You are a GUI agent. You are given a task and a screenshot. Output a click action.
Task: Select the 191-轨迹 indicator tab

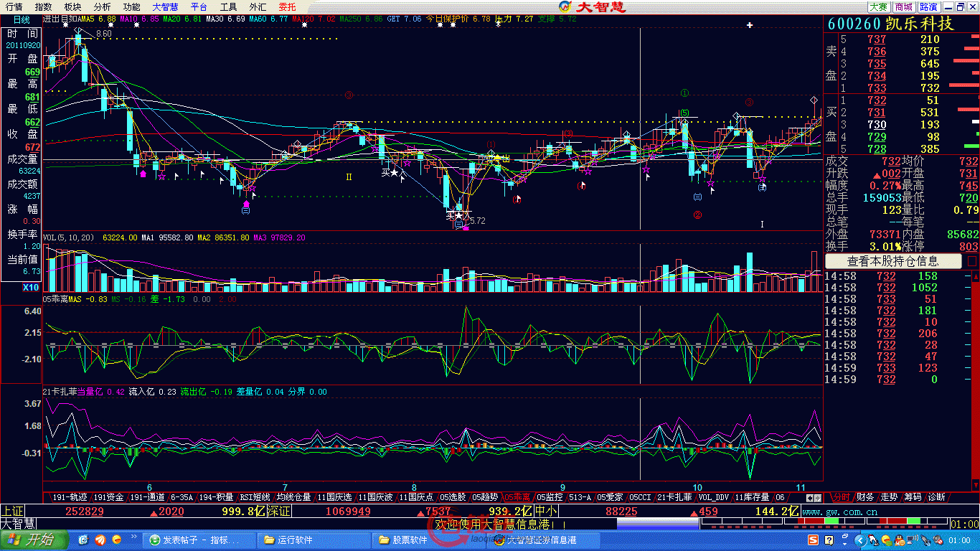coord(70,496)
